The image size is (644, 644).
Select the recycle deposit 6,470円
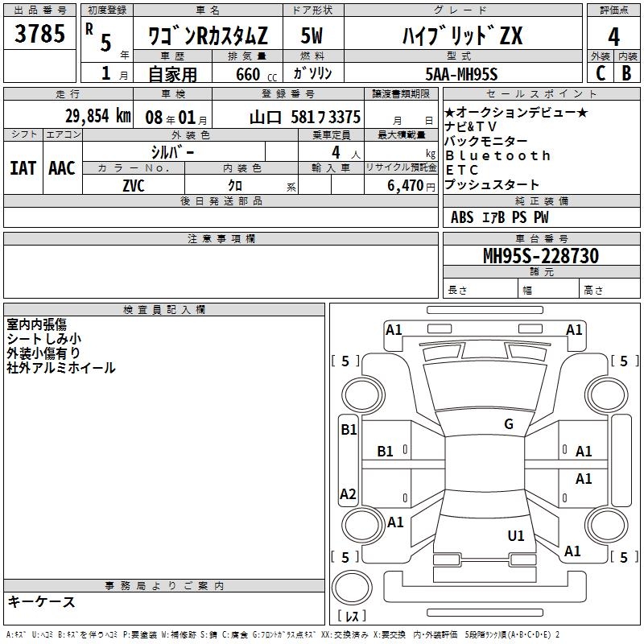click(x=411, y=186)
